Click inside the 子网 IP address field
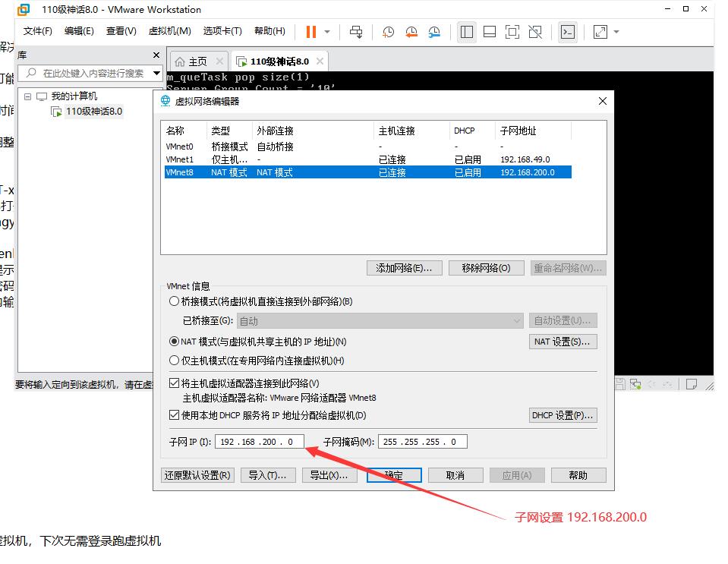 [258, 440]
